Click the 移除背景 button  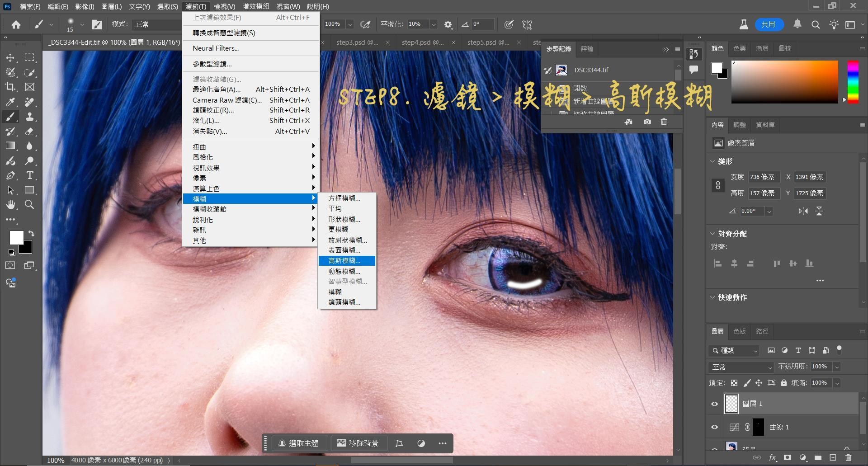pyautogui.click(x=358, y=443)
